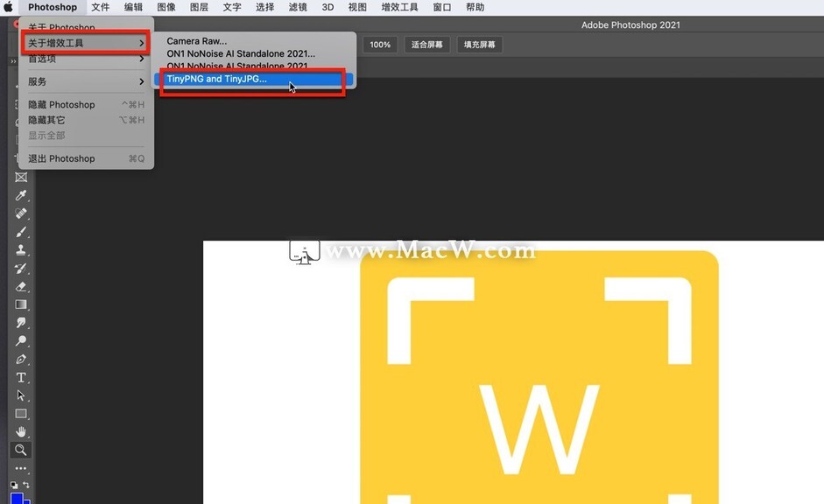This screenshot has height=504, width=824.
Task: Expand the 首选项 submenu
Action: [86, 59]
